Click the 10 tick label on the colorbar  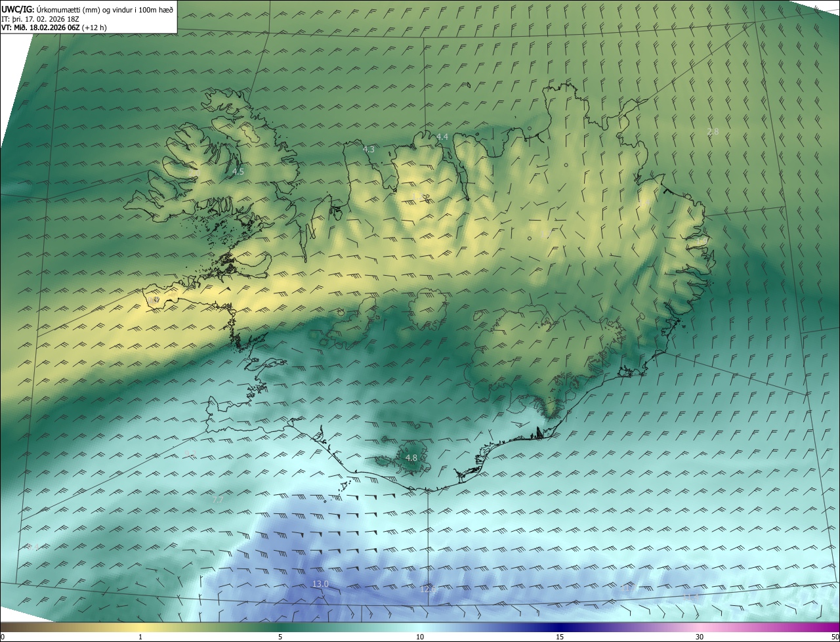420,637
